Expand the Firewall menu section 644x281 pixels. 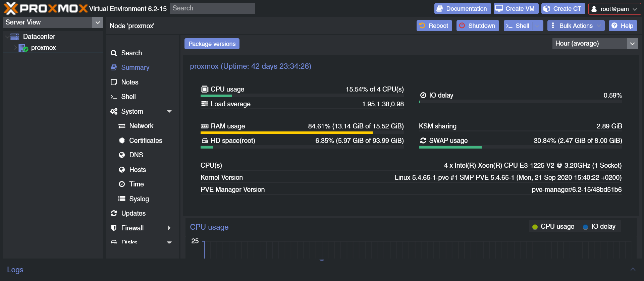(169, 228)
